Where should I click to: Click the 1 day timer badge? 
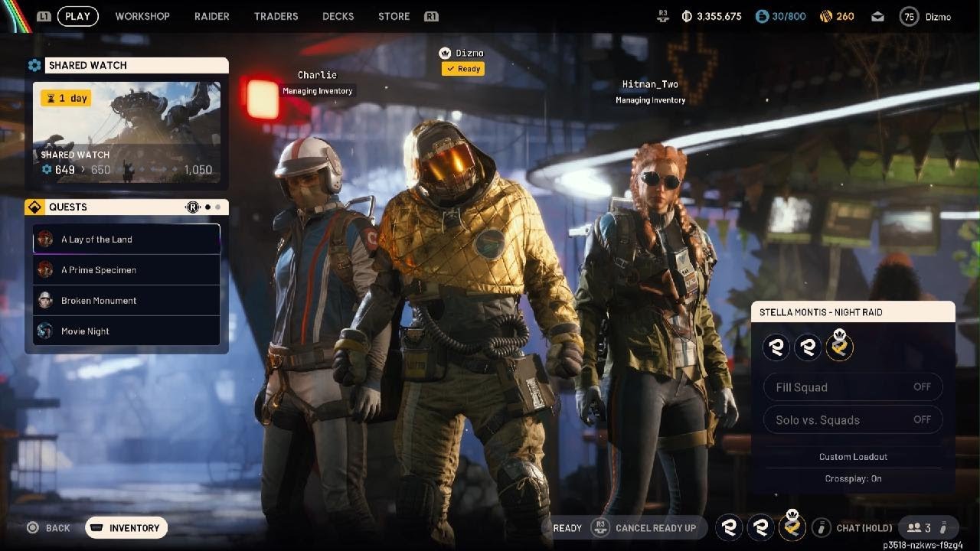point(66,98)
